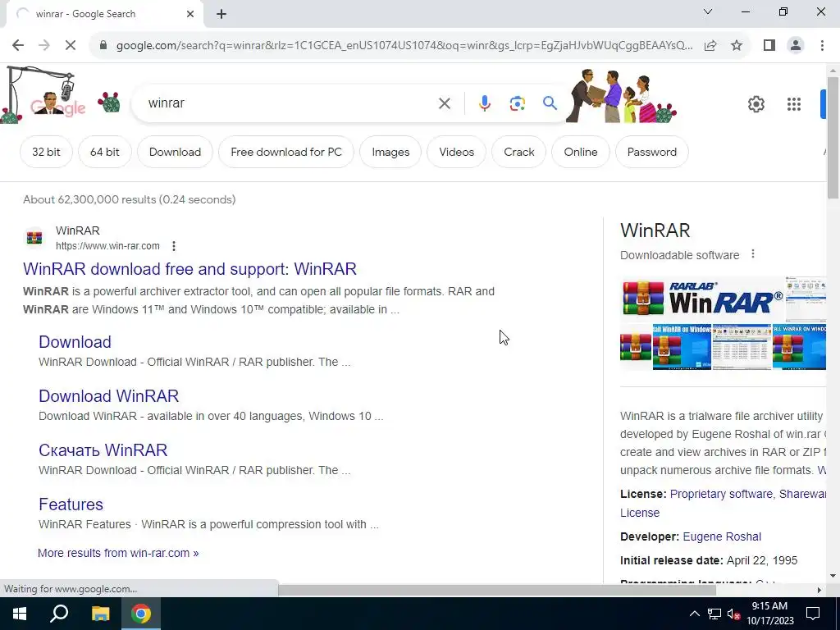Open the Proprietary software license link
This screenshot has height=630, width=840.
721,494
